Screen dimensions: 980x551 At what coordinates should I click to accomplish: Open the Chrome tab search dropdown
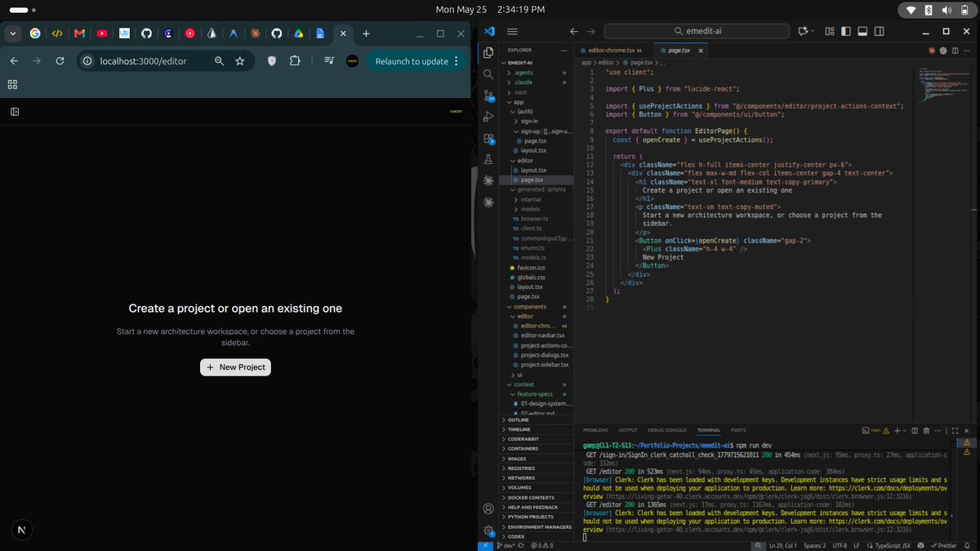pyautogui.click(x=12, y=33)
